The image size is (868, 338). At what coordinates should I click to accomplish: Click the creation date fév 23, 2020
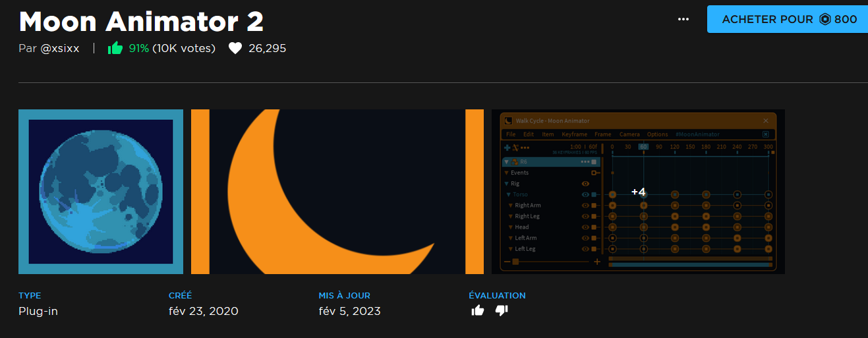[204, 311]
